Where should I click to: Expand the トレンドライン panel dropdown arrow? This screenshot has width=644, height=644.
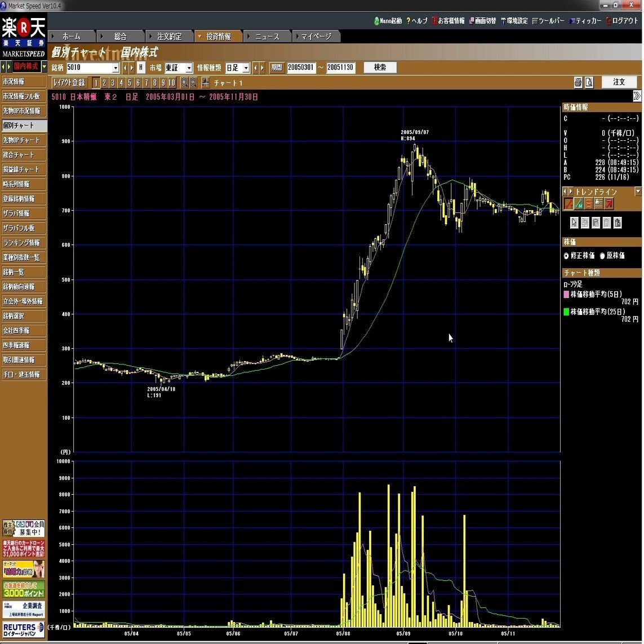[638, 191]
